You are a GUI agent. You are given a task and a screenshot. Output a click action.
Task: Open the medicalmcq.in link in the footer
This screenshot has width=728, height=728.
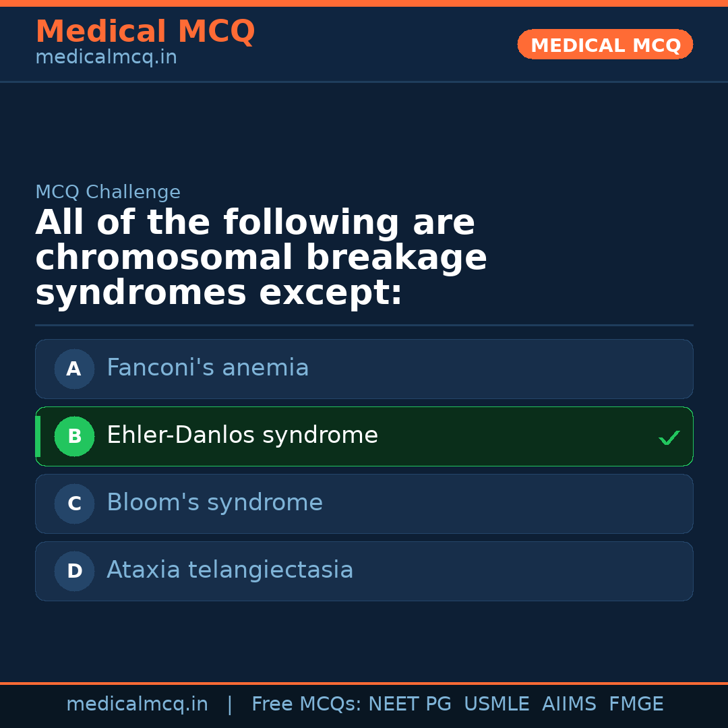[137, 704]
